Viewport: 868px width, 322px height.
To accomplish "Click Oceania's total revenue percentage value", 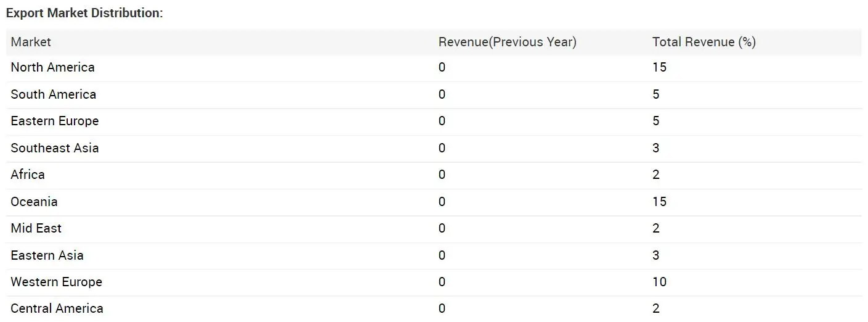I will (x=659, y=202).
